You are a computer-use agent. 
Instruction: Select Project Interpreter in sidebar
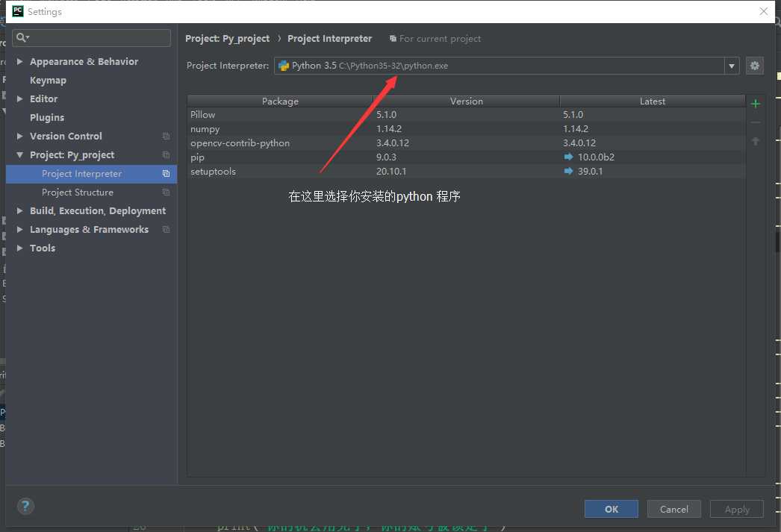(x=91, y=174)
